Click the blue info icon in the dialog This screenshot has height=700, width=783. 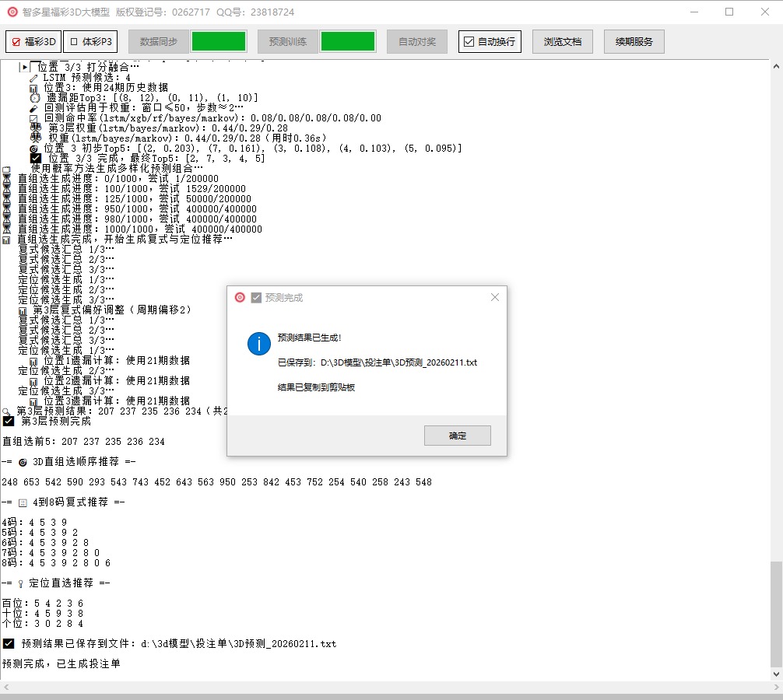pos(258,343)
